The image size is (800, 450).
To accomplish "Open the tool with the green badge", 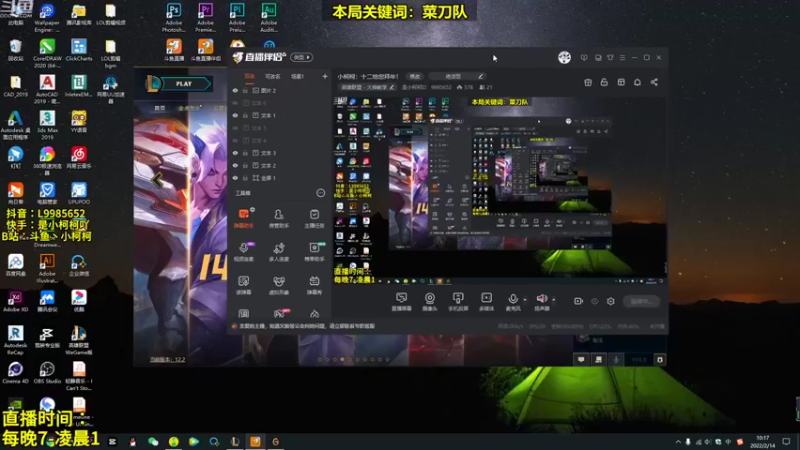I will [x=314, y=252].
